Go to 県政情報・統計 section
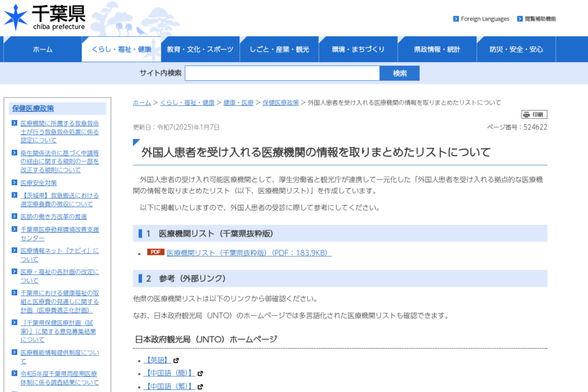Viewport: 588px width, 392px height. coord(436,49)
